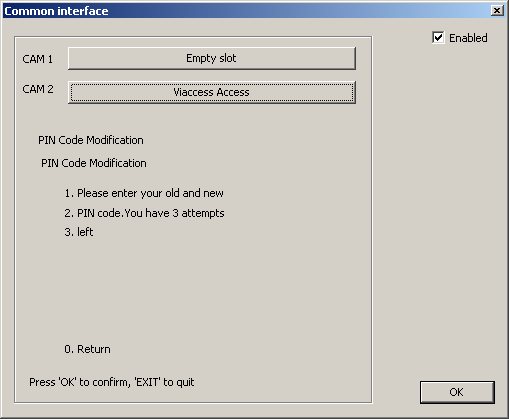The width and height of the screenshot is (509, 419).
Task: Click the number 0 before Return
Action: tap(68, 349)
